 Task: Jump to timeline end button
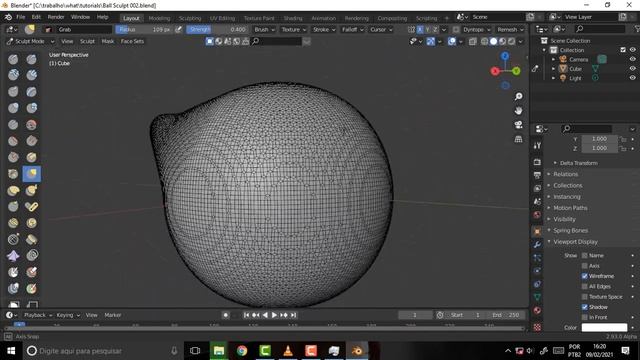point(293,315)
